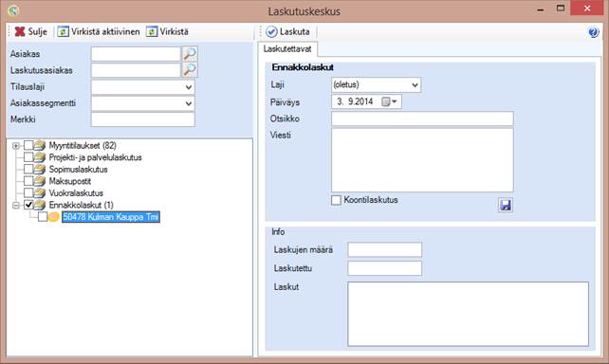Select the Laskutettavat tab
Image resolution: width=609 pixels, height=364 pixels.
(x=287, y=49)
